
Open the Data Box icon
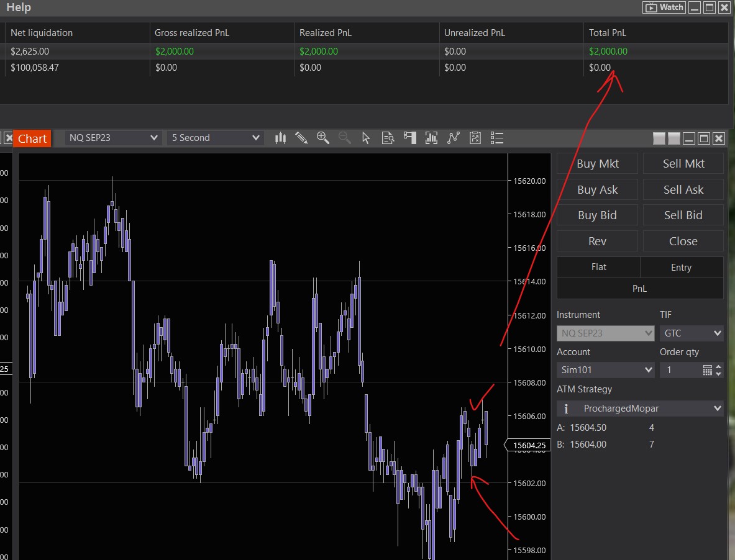(x=388, y=138)
